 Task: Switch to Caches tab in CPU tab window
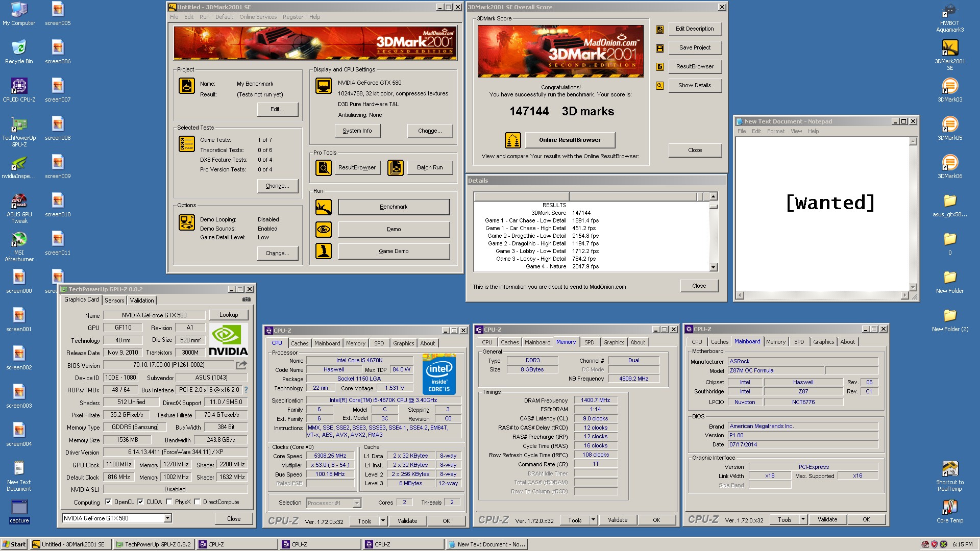click(x=299, y=343)
